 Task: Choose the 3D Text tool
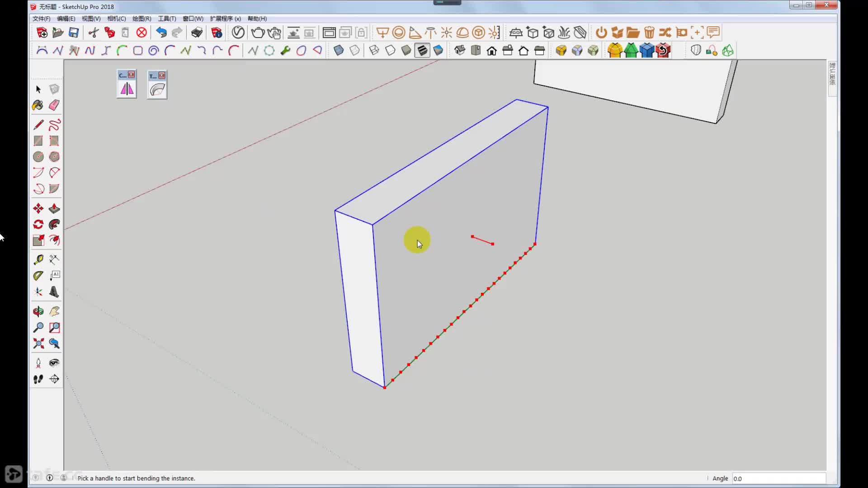click(x=54, y=291)
